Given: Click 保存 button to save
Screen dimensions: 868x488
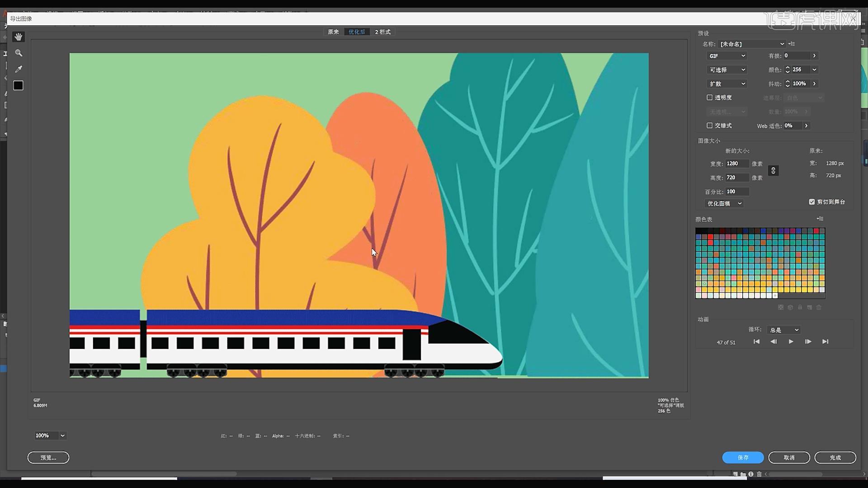Looking at the screenshot, I should click(x=743, y=457).
